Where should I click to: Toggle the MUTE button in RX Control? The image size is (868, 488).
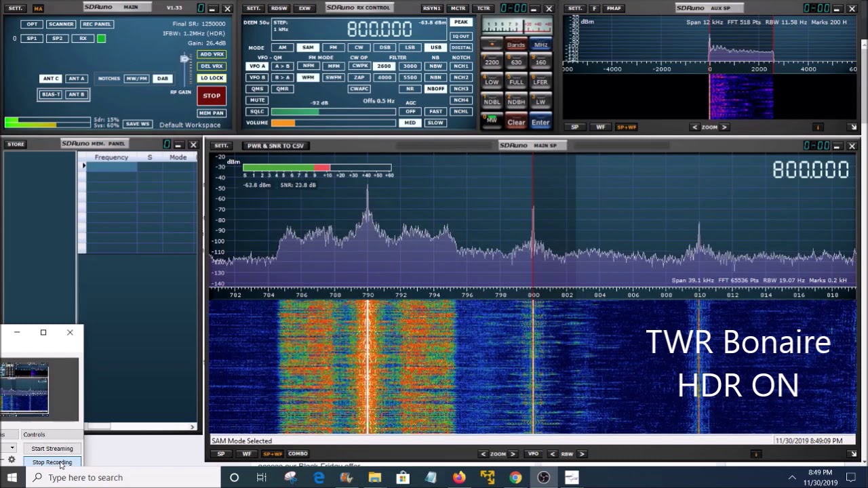(x=257, y=100)
